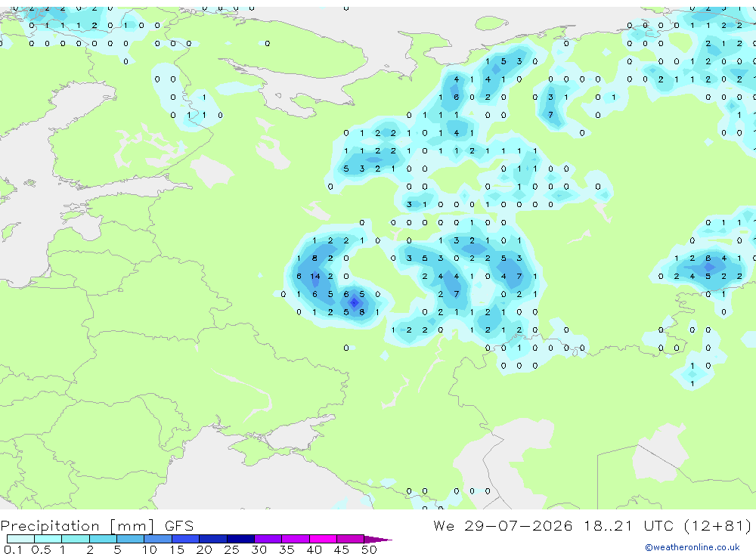Click the 25–30 mm navy legend swatch
This screenshot has width=756, height=554.
(240, 539)
